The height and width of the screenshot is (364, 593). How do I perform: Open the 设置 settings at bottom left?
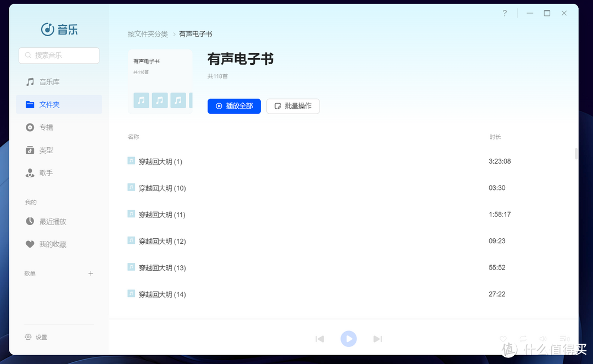[x=36, y=337]
